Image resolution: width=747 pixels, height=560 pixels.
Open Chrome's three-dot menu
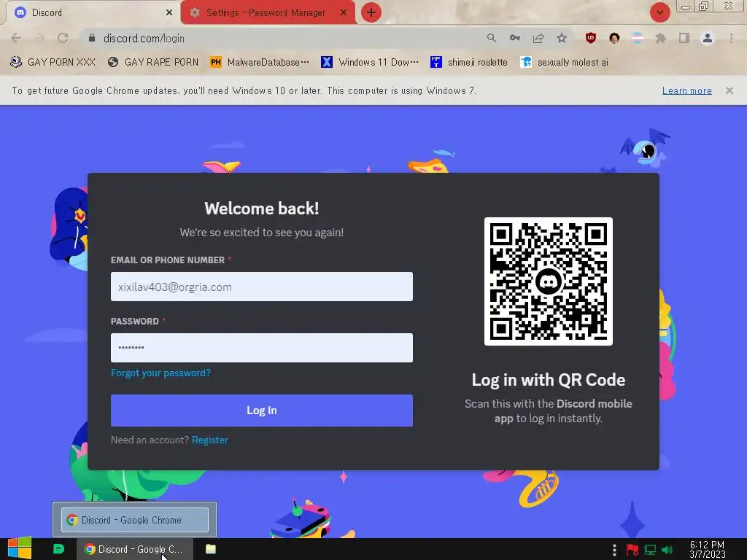[731, 38]
